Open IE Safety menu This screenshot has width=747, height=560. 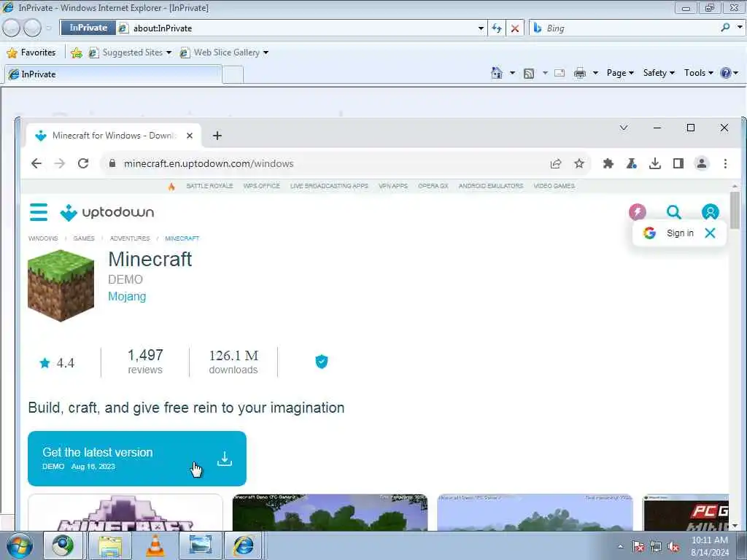(x=659, y=73)
